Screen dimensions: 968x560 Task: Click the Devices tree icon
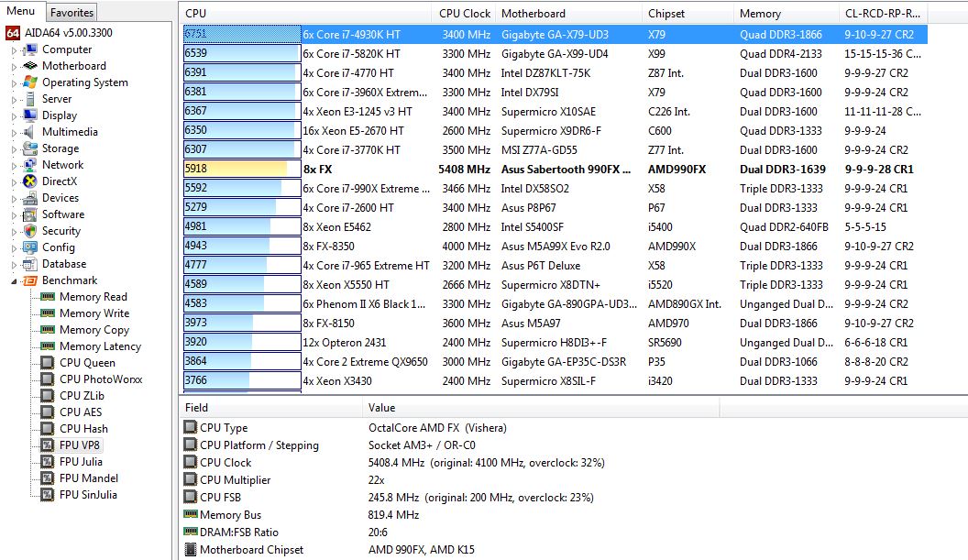(x=29, y=198)
